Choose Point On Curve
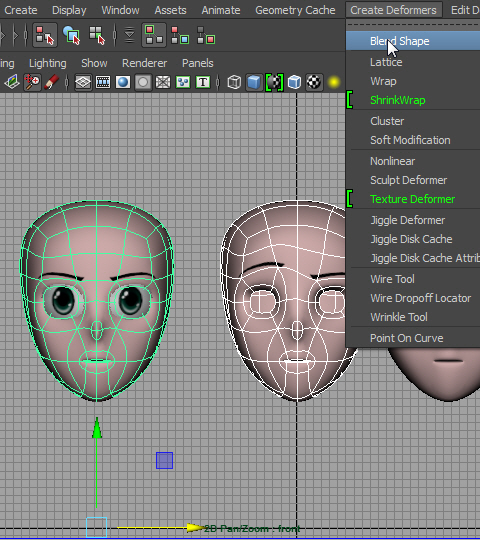 click(x=413, y=338)
